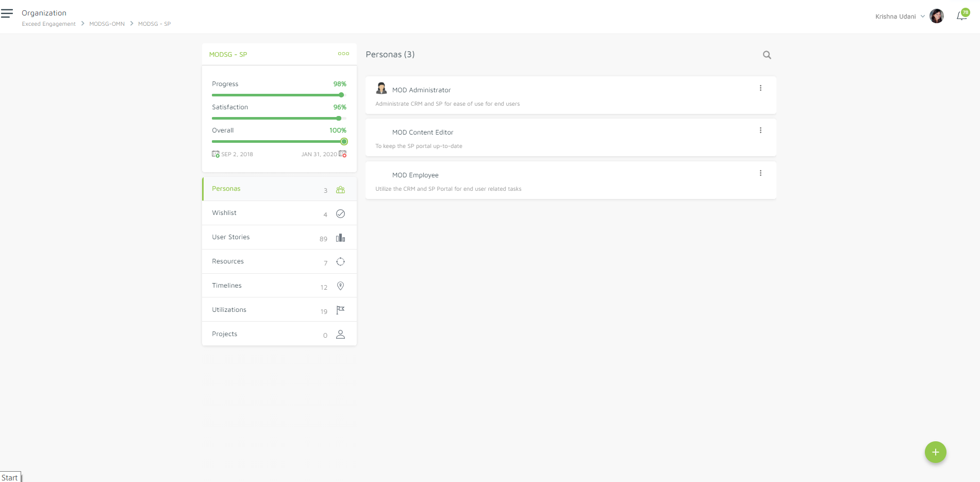This screenshot has width=980, height=482.
Task: Click the Wishlist checkmark icon
Action: pos(340,213)
